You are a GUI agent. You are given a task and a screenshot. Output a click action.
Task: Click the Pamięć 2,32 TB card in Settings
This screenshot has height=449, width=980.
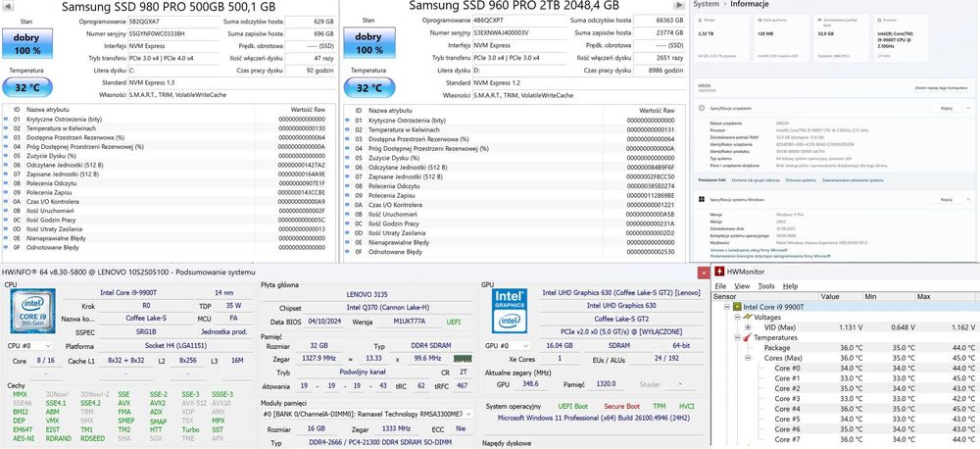[721, 38]
